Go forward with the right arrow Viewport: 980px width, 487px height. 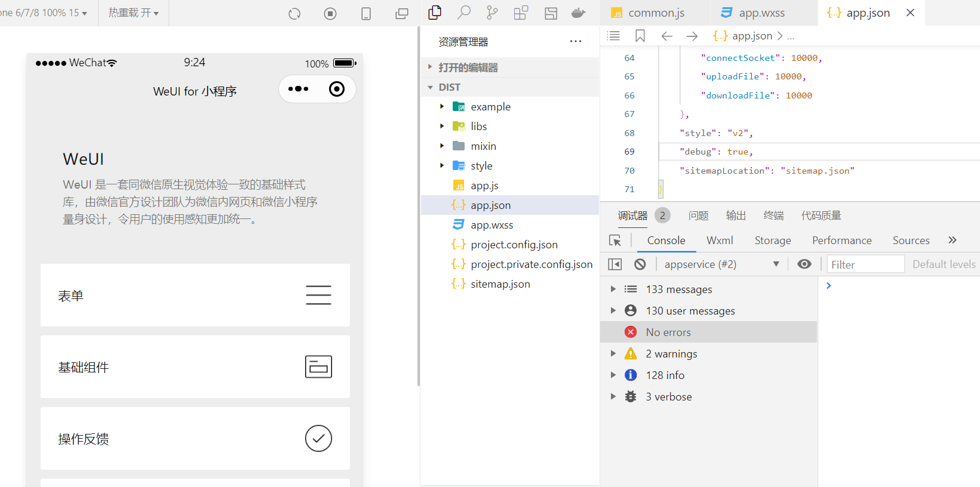[692, 36]
